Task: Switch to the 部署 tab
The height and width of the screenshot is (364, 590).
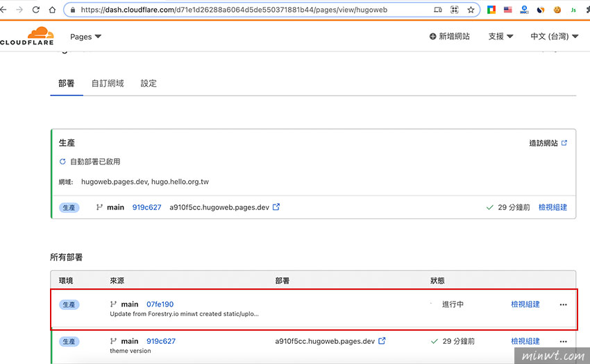Action: [66, 83]
